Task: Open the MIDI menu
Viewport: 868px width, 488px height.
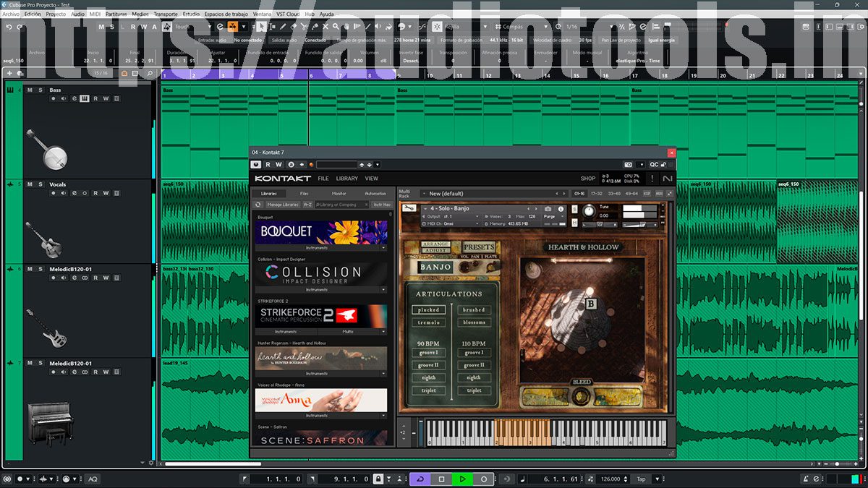Action: 95,14
